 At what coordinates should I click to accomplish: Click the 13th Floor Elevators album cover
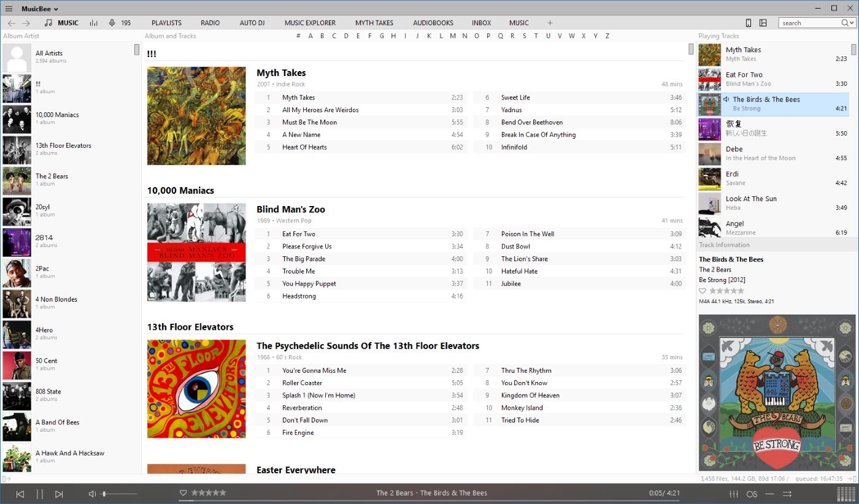[196, 389]
